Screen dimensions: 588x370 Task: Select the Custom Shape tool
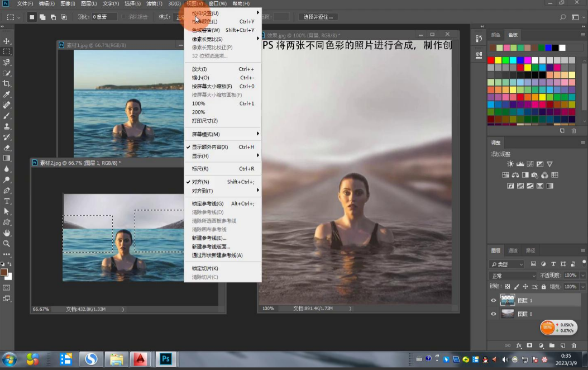click(7, 222)
